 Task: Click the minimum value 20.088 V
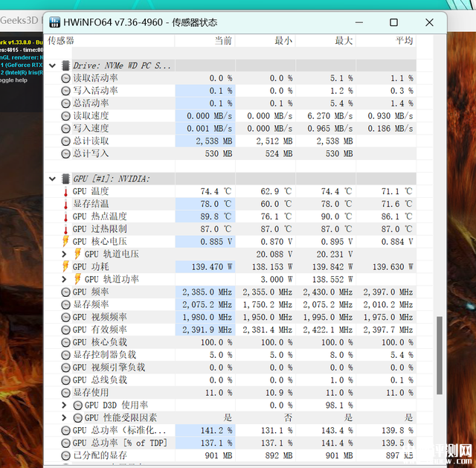(x=274, y=254)
